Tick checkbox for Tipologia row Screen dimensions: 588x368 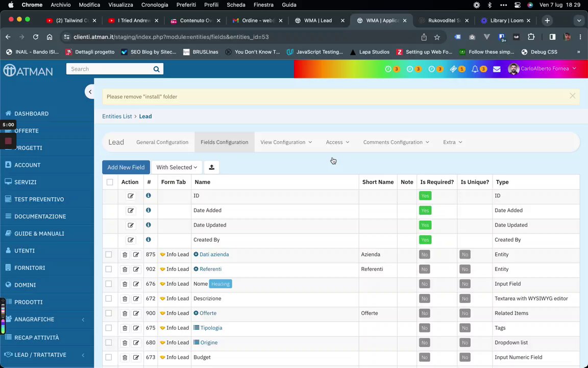click(x=108, y=328)
